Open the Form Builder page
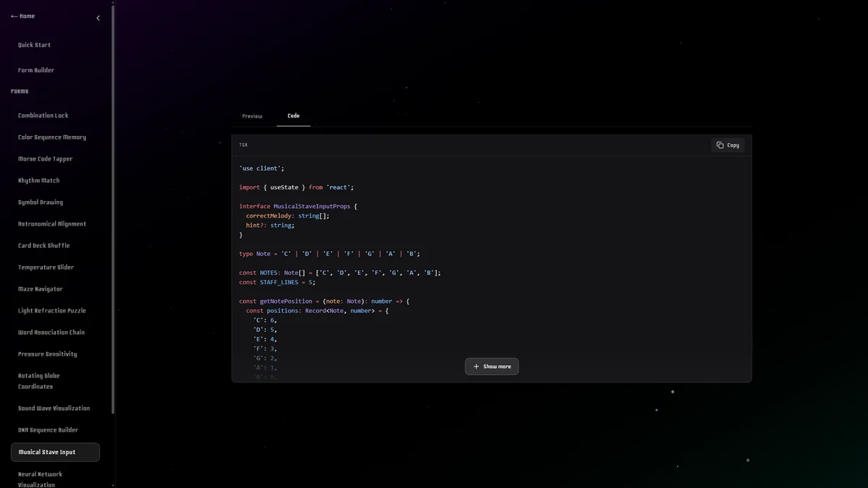 36,70
